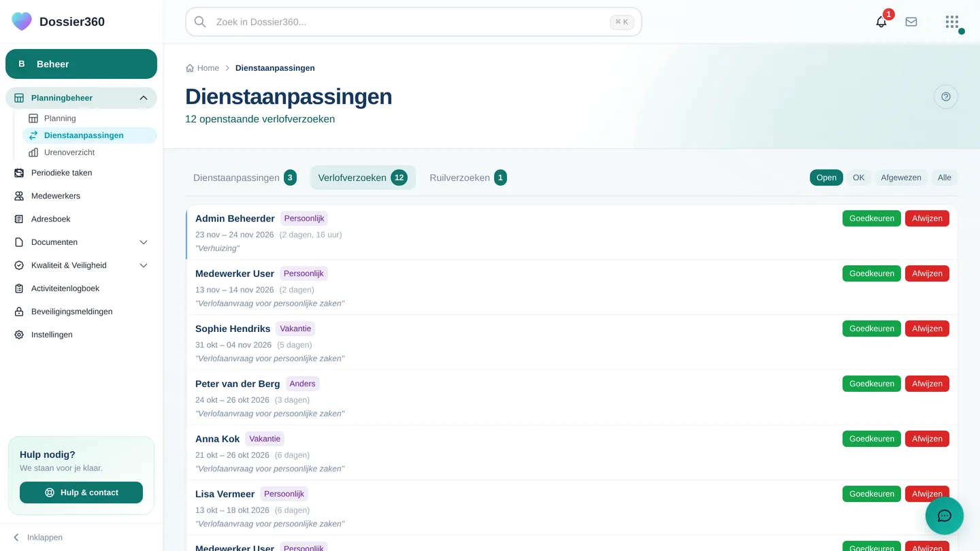Open the apps grid menu
Screen dimensions: 980x551
pyautogui.click(x=952, y=22)
